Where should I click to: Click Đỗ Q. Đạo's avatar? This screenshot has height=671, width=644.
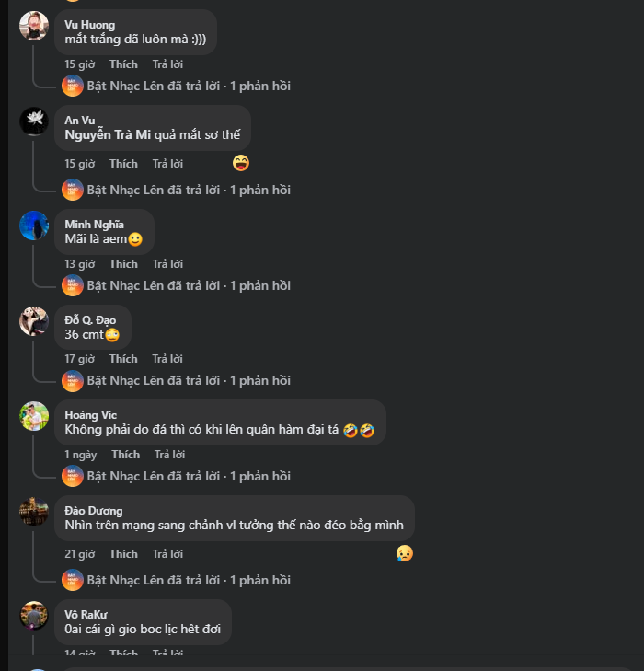(34, 321)
